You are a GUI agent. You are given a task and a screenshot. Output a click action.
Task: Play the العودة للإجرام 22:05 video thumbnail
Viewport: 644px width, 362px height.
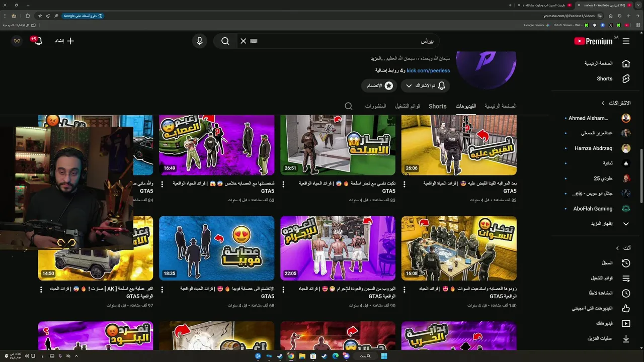pyautogui.click(x=338, y=248)
